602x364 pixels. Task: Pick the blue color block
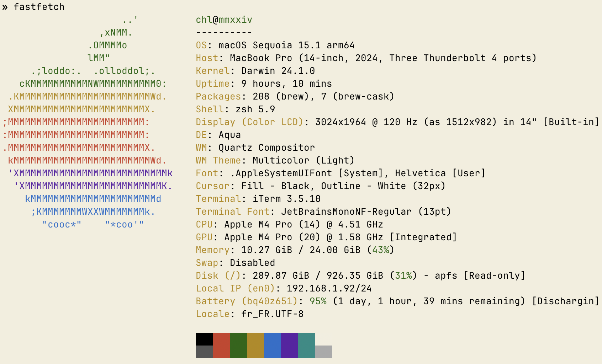click(x=272, y=345)
